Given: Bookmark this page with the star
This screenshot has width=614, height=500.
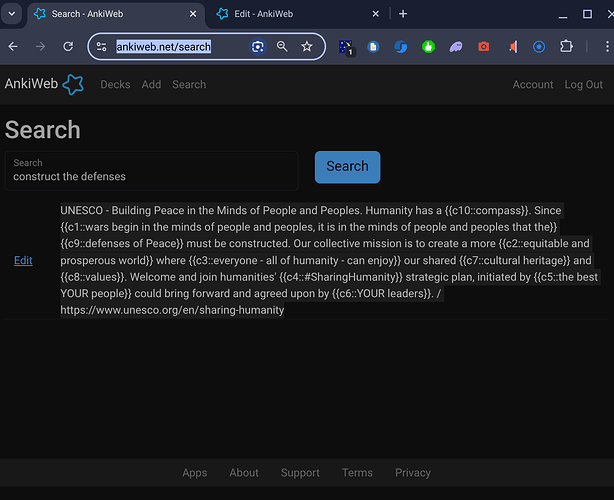Looking at the screenshot, I should tap(307, 47).
